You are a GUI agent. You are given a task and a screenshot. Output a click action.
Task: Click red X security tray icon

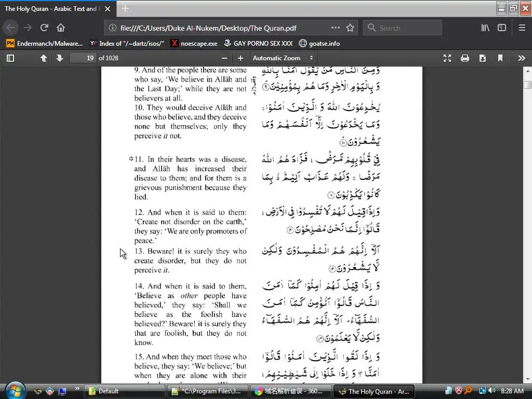[x=458, y=391]
